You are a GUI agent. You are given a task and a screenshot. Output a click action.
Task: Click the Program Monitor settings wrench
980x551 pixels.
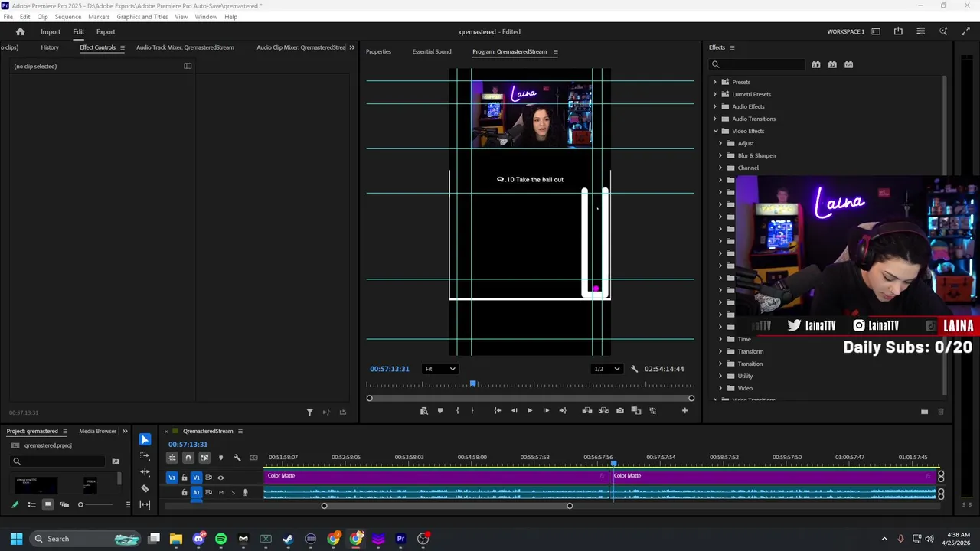pos(634,369)
